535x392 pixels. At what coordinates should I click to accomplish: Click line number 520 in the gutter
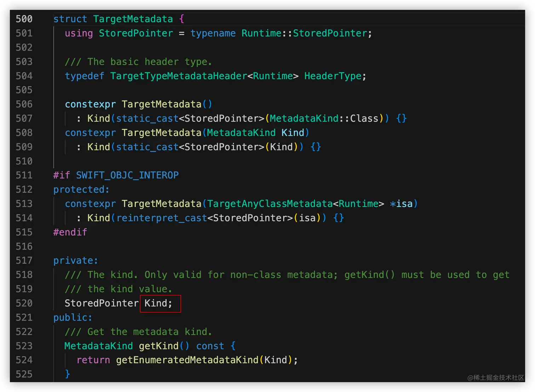tap(24, 303)
